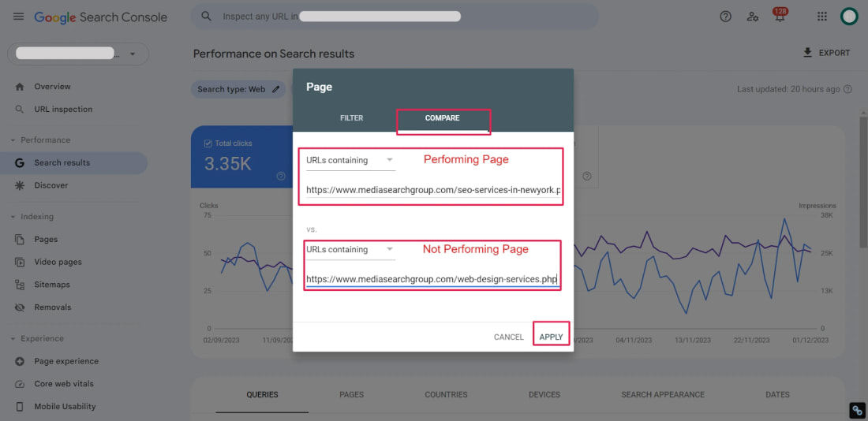Click the Overview home icon
Viewport: 868px width, 421px height.
point(20,86)
